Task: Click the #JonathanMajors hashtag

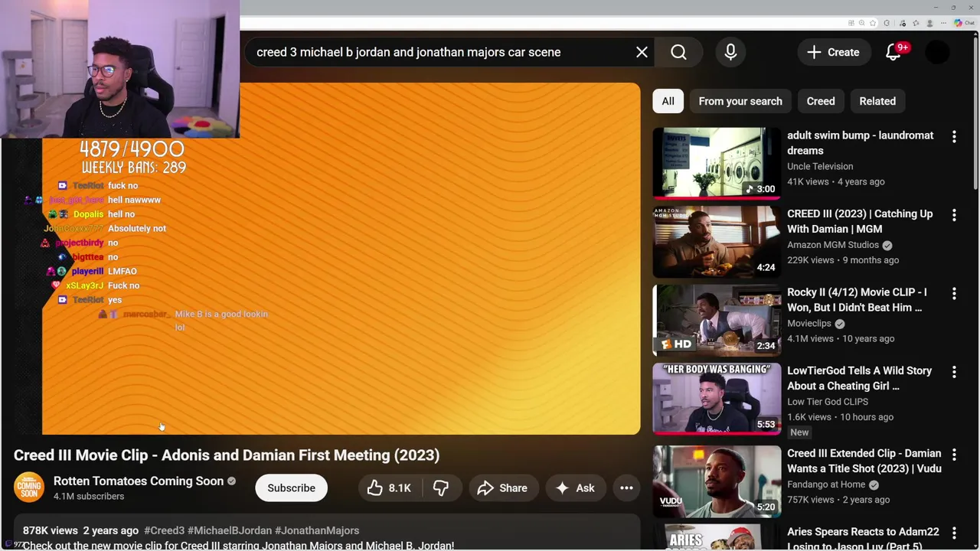Action: pyautogui.click(x=317, y=530)
